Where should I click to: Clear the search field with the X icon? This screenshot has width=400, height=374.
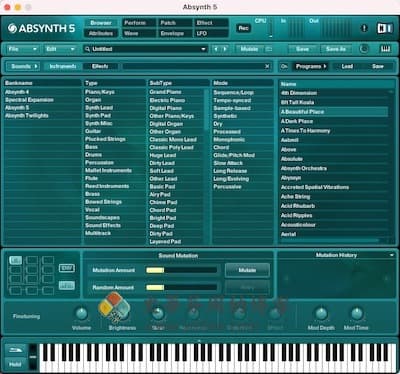click(267, 66)
